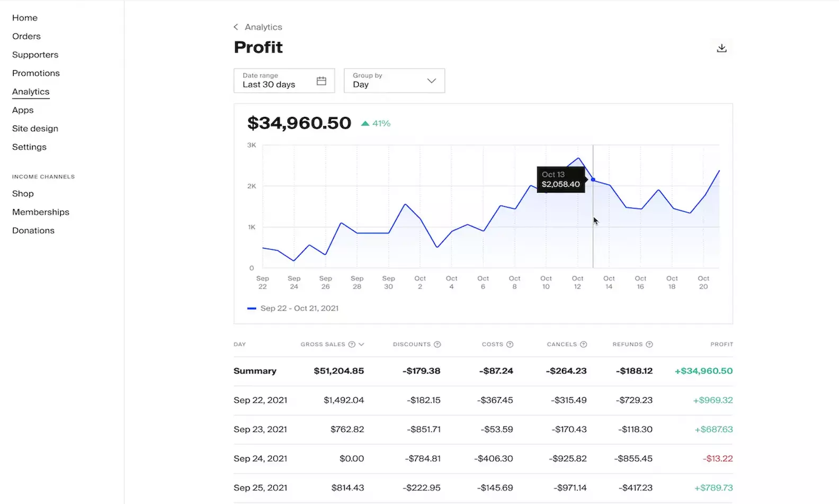This screenshot has height=504, width=839.
Task: Toggle the Sep 22 - Oct 21 series legend
Action: (x=299, y=308)
